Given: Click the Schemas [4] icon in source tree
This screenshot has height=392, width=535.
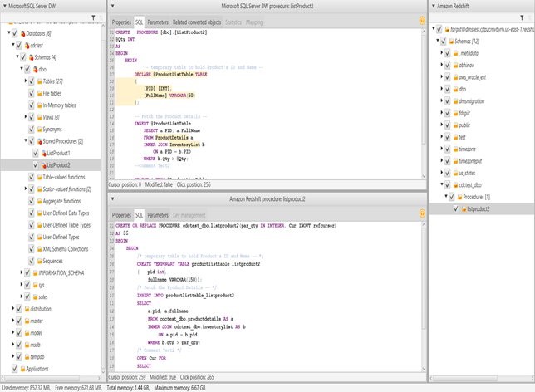Looking at the screenshot, I should click(31, 57).
